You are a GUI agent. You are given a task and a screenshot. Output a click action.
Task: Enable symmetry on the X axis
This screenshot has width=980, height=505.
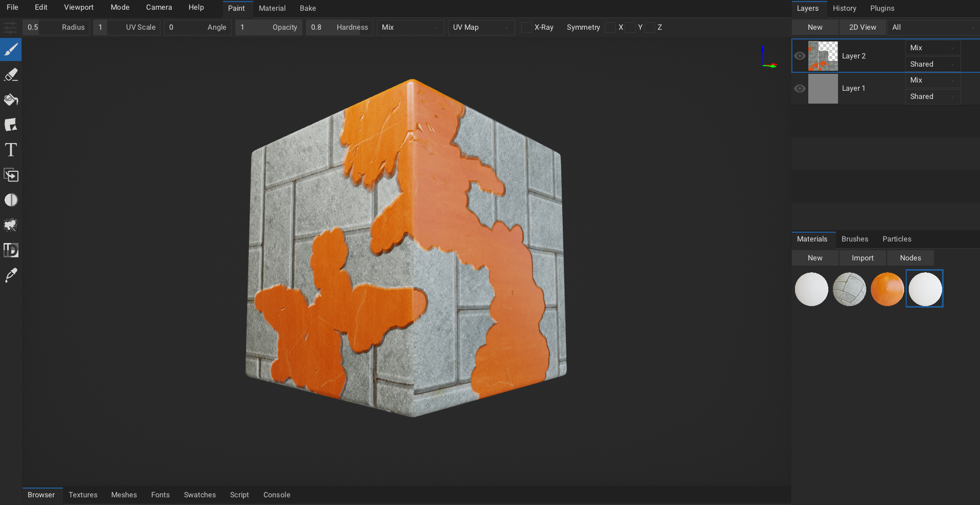(610, 27)
